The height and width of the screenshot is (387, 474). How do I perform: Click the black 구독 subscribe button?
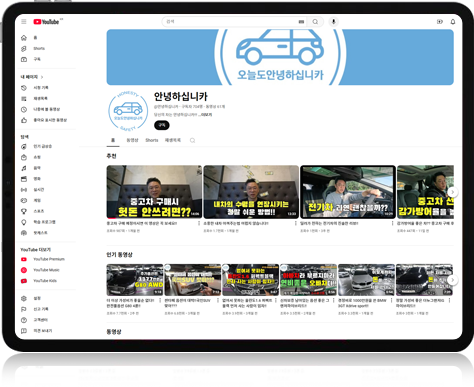pyautogui.click(x=162, y=125)
